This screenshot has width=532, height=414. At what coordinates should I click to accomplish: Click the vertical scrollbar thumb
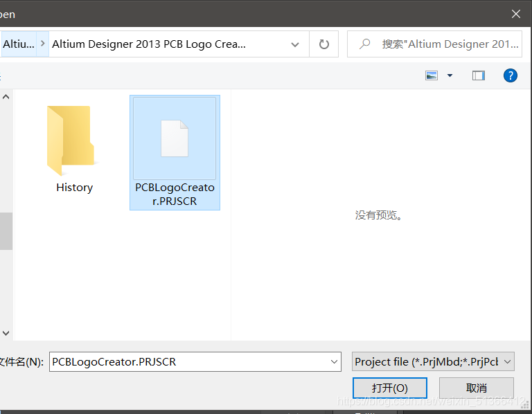point(6,231)
